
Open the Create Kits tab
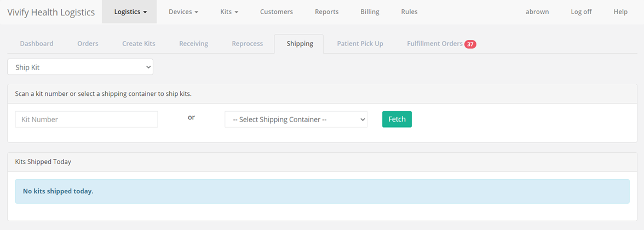pos(139,44)
